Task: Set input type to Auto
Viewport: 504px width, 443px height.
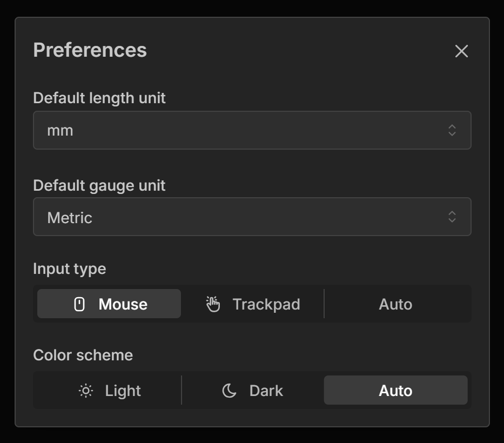Action: (x=395, y=304)
